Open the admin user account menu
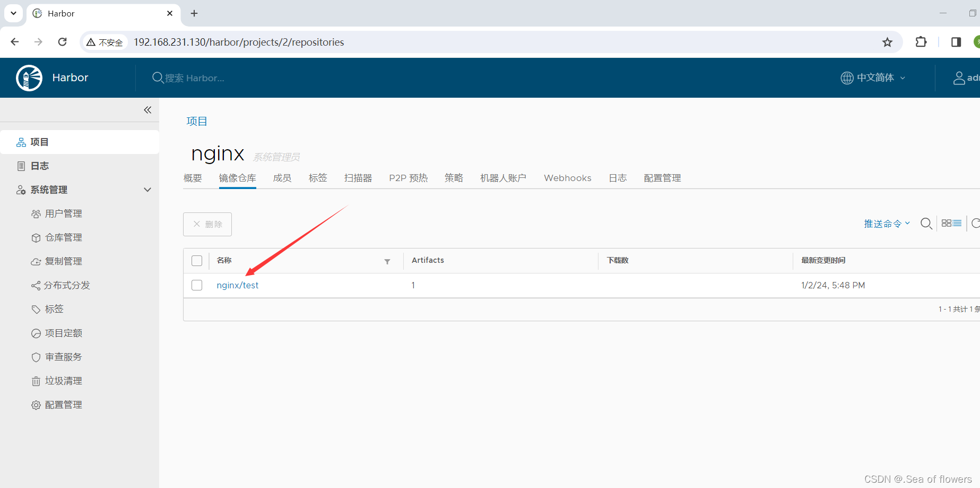This screenshot has height=488, width=980. (x=966, y=78)
